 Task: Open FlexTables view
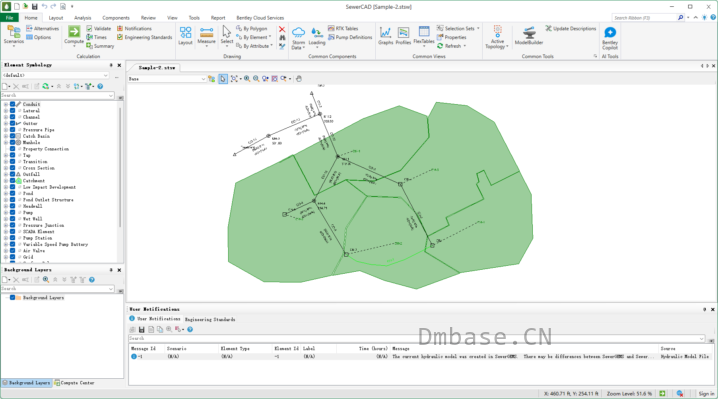[x=424, y=35]
